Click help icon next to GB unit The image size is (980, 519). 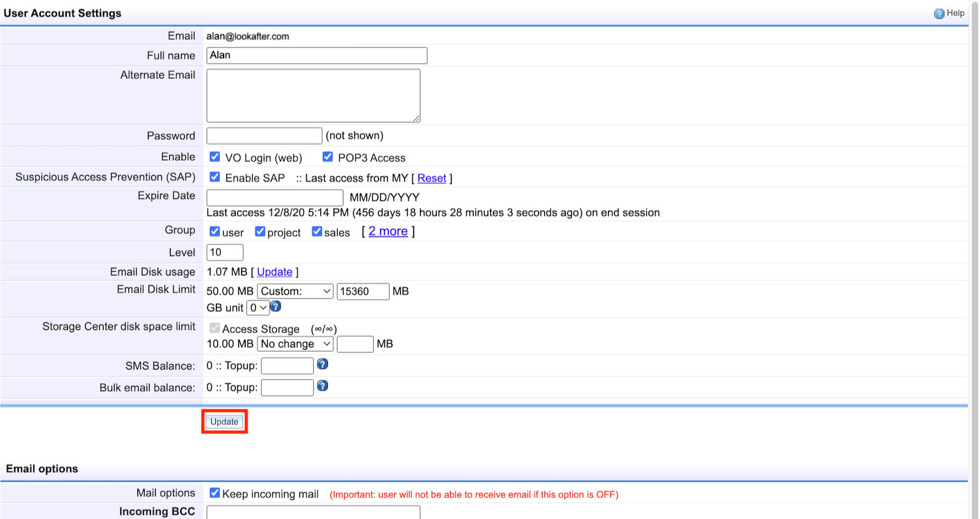point(275,306)
